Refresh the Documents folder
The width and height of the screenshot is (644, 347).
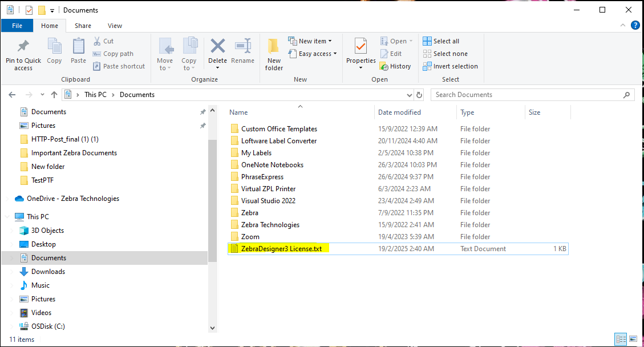click(419, 95)
